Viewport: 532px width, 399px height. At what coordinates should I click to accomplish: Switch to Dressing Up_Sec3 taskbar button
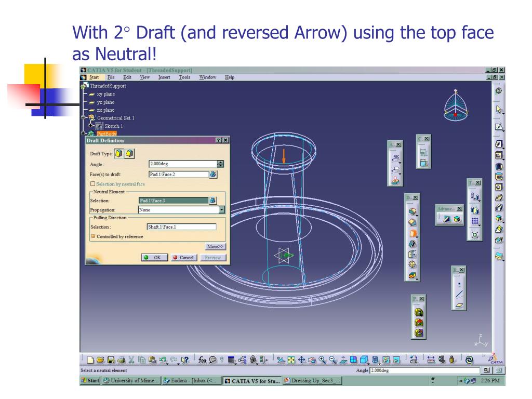click(312, 381)
